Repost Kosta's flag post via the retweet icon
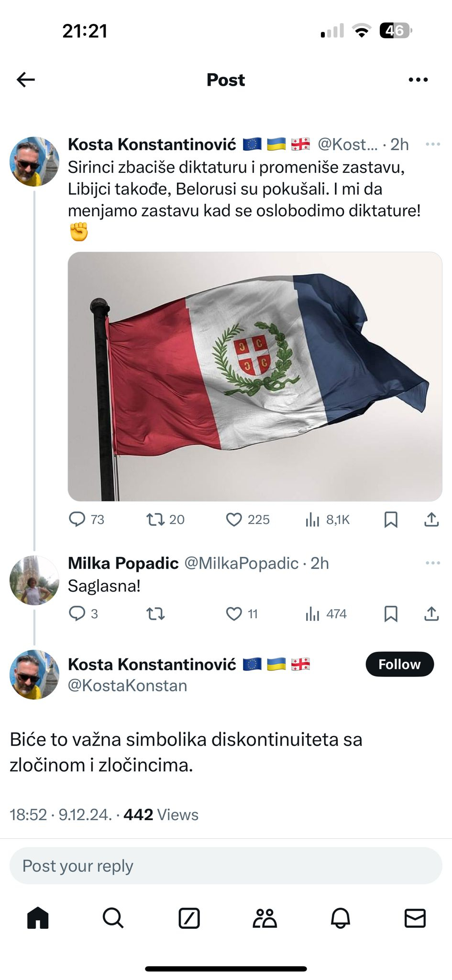 pos(154,519)
